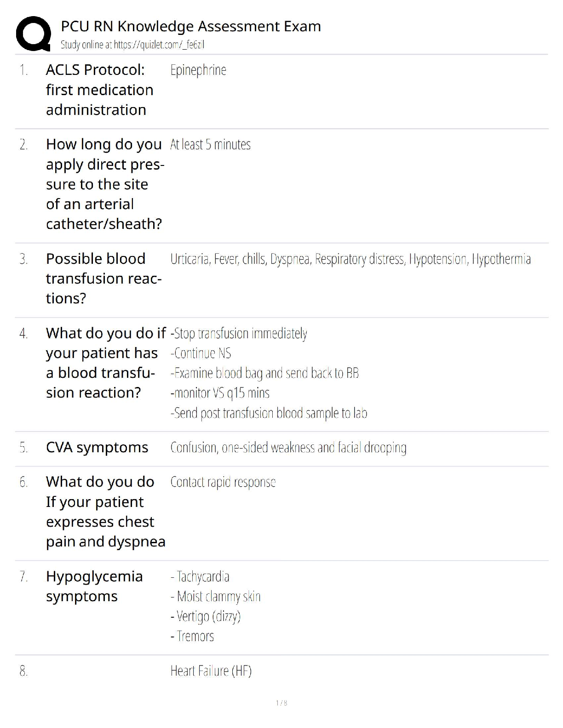The image size is (563, 728).
Task: Click 'Stop transfusion immediately' answer line
Action: click(239, 333)
